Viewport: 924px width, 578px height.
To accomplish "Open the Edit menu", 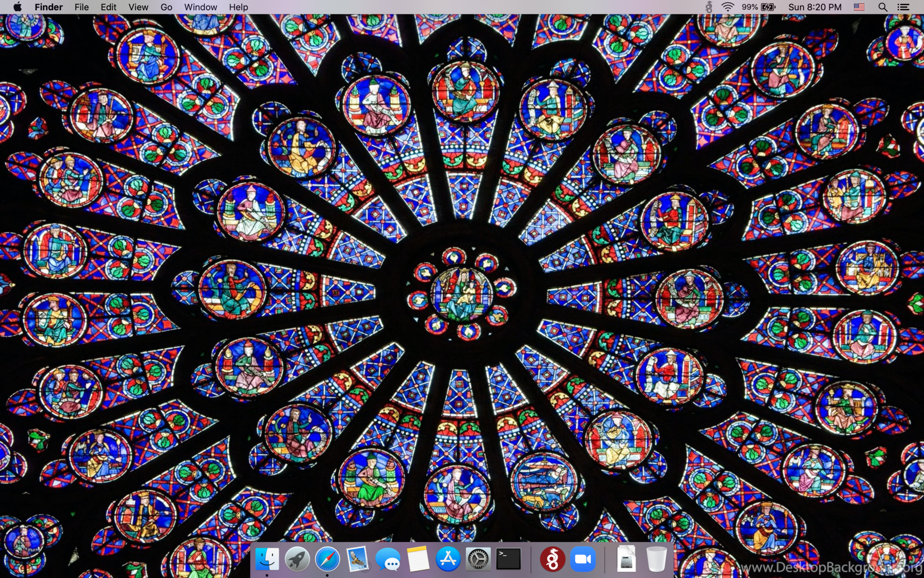I will pos(109,7).
